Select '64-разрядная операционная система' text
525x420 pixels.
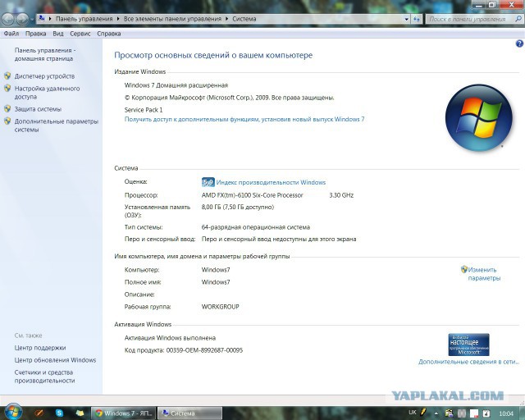(255, 227)
